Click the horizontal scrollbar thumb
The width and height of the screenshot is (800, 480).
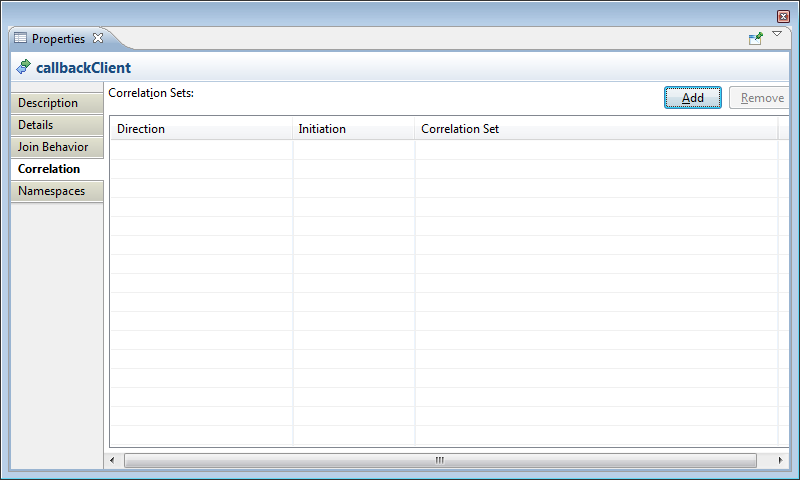click(x=440, y=460)
